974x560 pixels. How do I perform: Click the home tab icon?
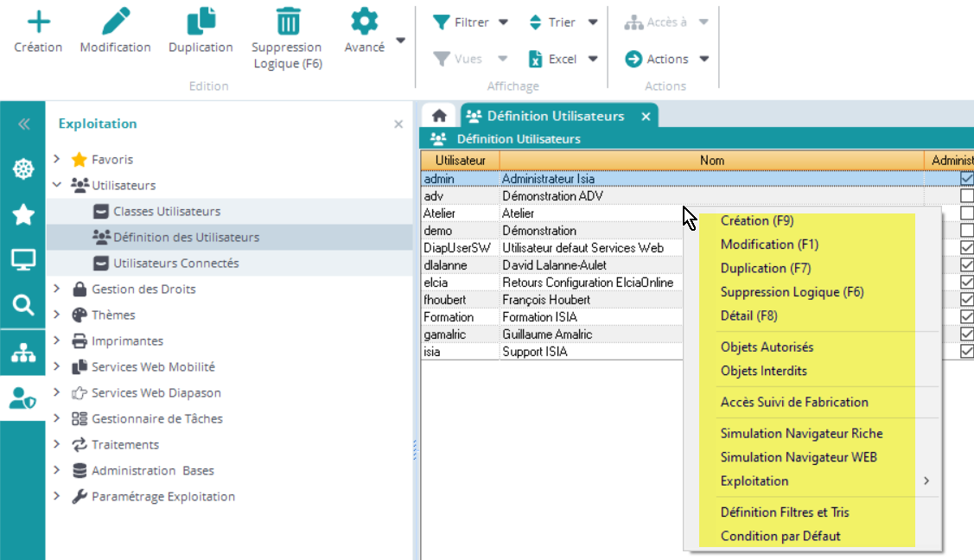(x=439, y=116)
